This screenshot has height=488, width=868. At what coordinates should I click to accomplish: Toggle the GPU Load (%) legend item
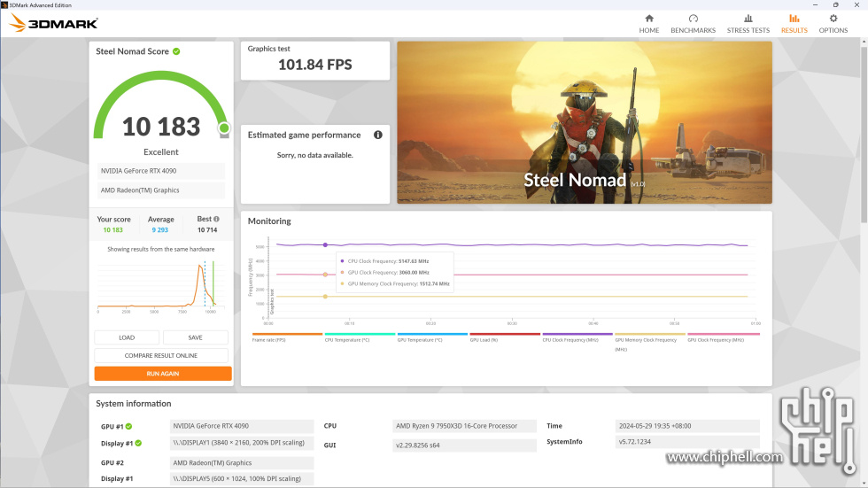click(504, 337)
